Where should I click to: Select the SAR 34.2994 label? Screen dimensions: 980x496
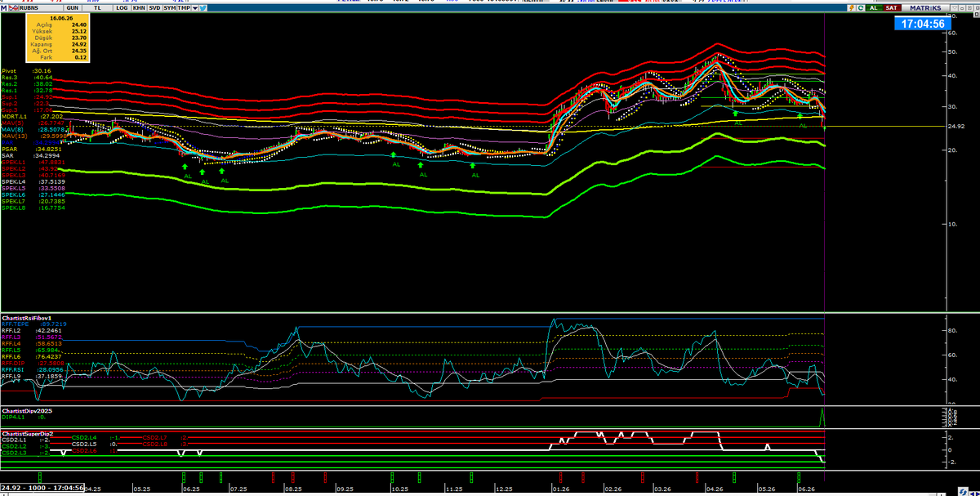pyautogui.click(x=31, y=156)
